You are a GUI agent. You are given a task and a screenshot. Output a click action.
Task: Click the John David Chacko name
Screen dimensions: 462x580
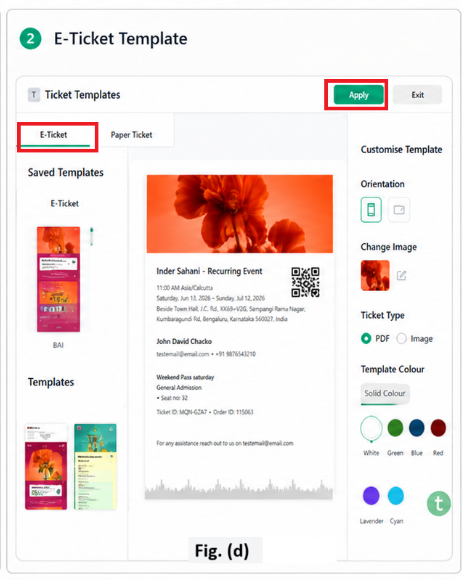[184, 341]
